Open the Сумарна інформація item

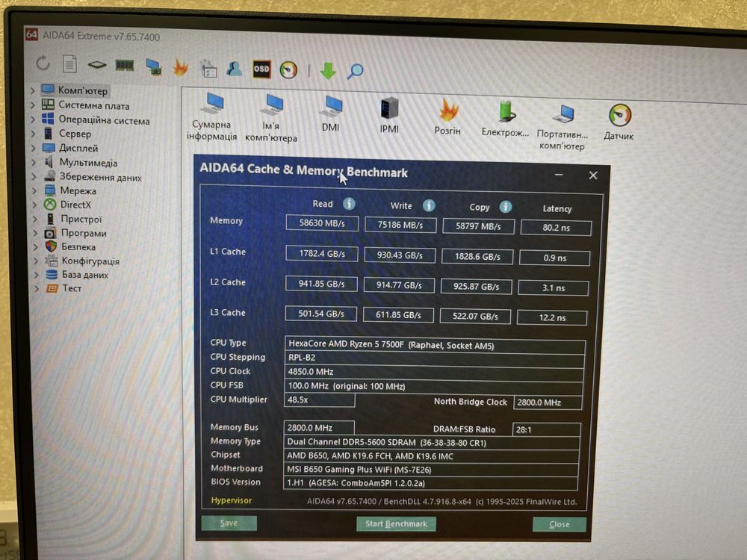(x=211, y=117)
